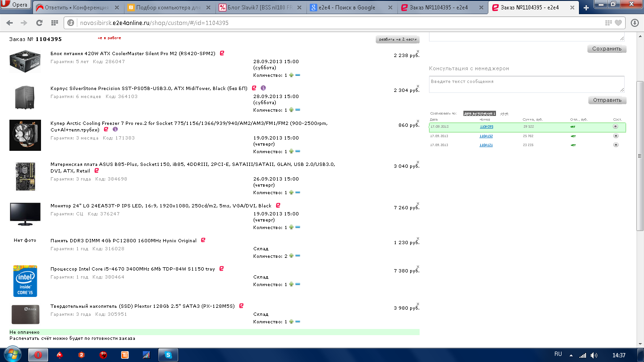Click status icon for order 1104121
The height and width of the screenshot is (362, 644).
click(x=616, y=145)
